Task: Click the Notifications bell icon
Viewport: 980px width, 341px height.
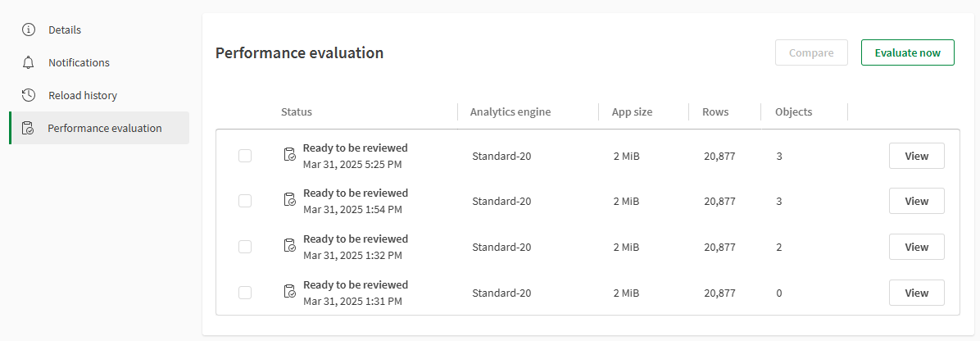Action: pyautogui.click(x=29, y=62)
